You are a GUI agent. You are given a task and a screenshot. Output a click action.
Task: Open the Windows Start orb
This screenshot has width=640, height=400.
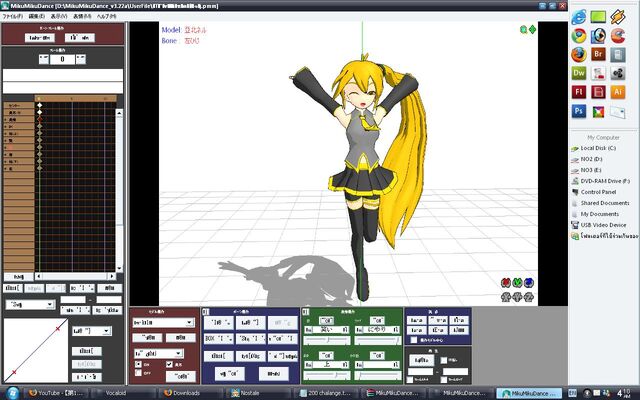coord(12,393)
